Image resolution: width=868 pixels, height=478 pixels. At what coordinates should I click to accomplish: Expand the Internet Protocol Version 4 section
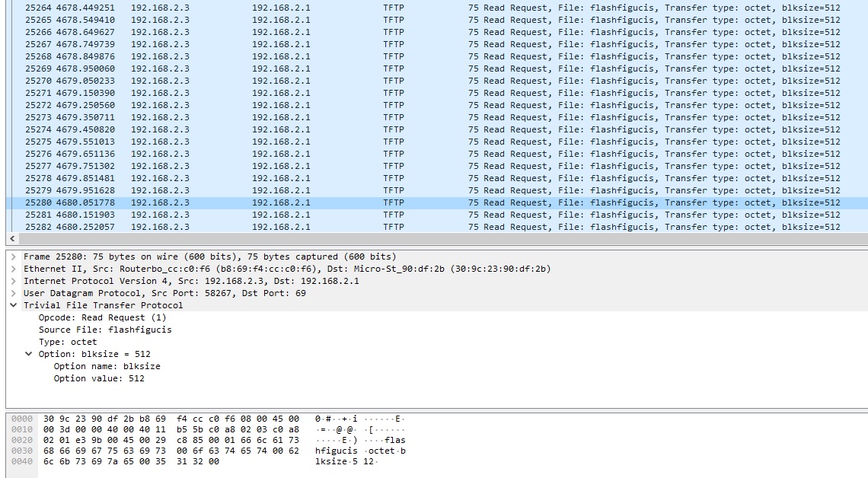click(12, 281)
